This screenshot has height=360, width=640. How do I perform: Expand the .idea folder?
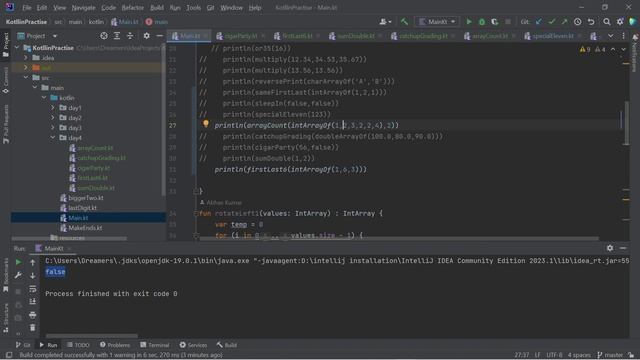pos(26,58)
